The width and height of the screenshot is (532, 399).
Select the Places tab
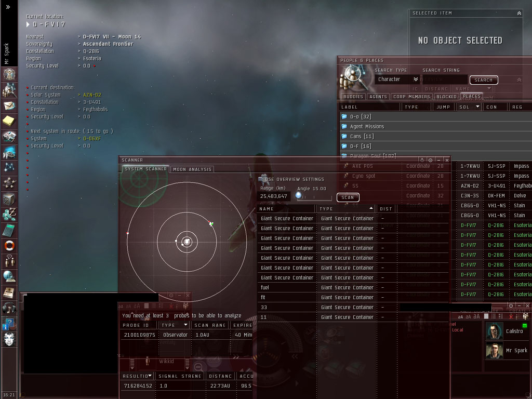click(x=472, y=96)
